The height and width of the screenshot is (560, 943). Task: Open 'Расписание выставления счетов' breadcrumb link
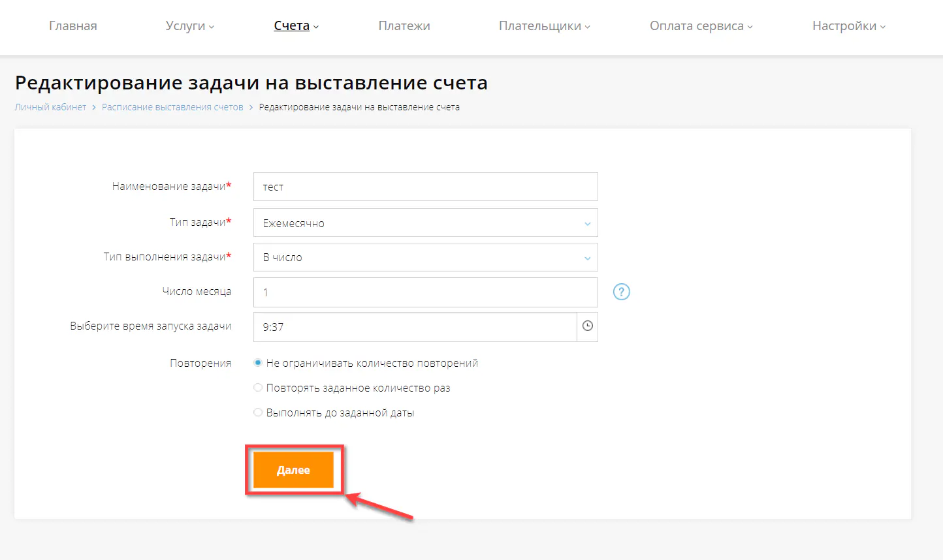(x=172, y=106)
